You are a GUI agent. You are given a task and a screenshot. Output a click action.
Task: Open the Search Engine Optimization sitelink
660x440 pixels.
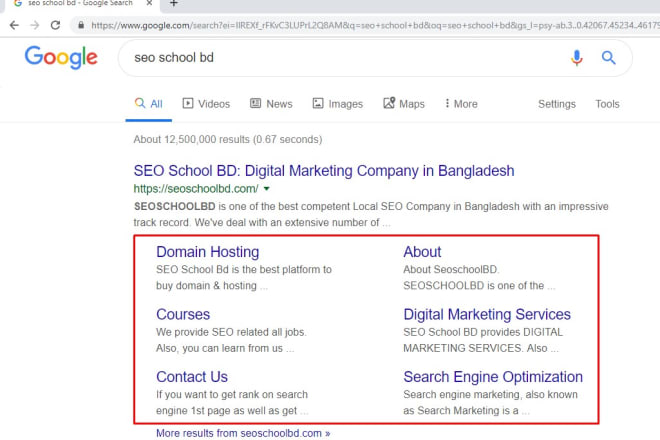click(493, 377)
